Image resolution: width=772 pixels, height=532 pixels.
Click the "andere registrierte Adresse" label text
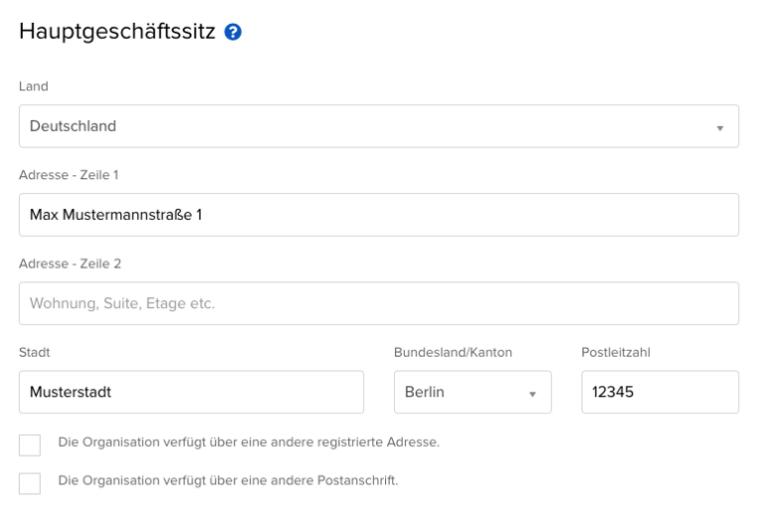[249, 442]
